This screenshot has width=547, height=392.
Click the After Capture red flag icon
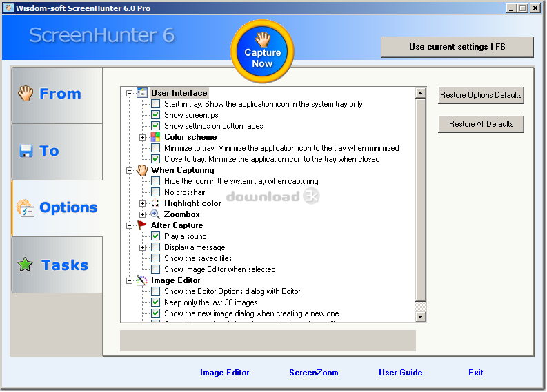[x=141, y=225]
